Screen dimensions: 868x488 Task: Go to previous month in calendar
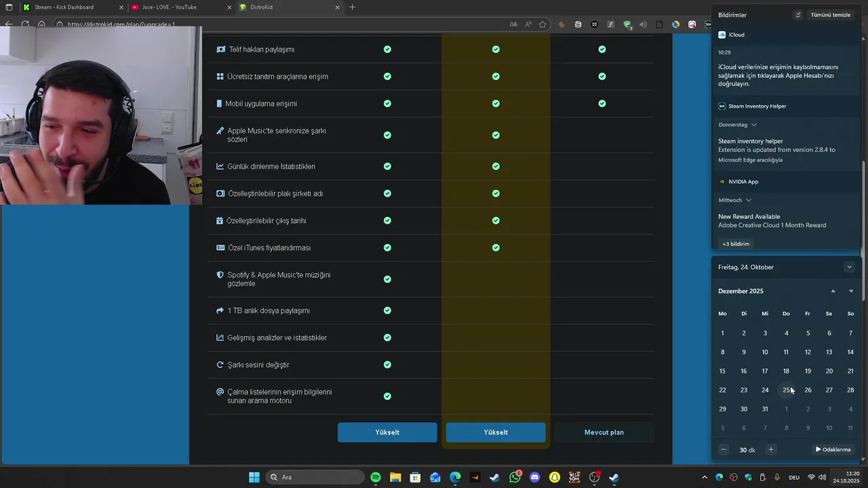833,291
